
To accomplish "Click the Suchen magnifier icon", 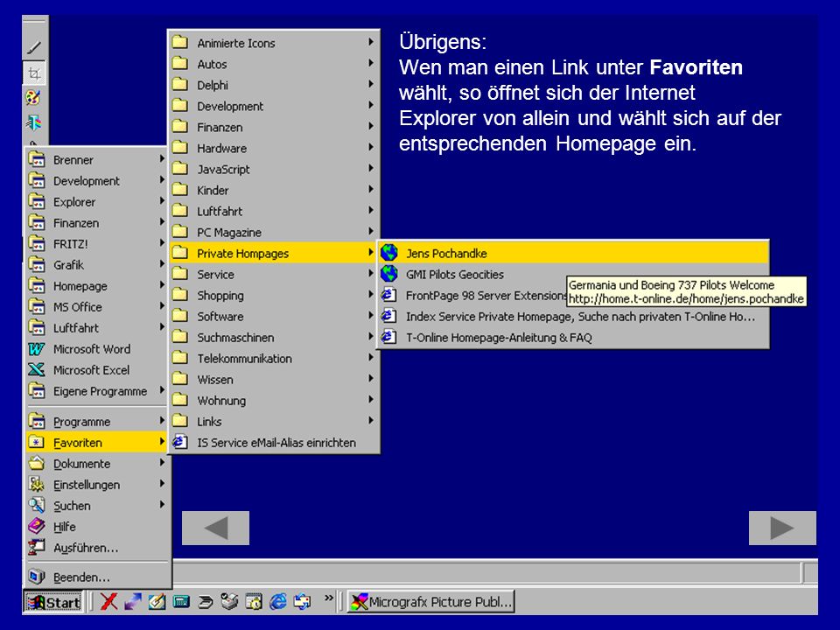I will 36,506.
